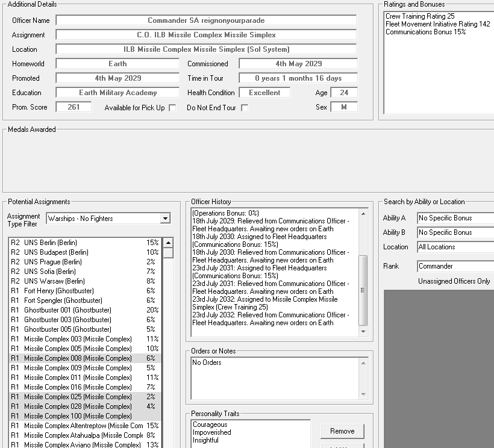This screenshot has height=448, width=494.
Task: Click the Orders or Notes scroll down arrow
Action: tap(363, 394)
